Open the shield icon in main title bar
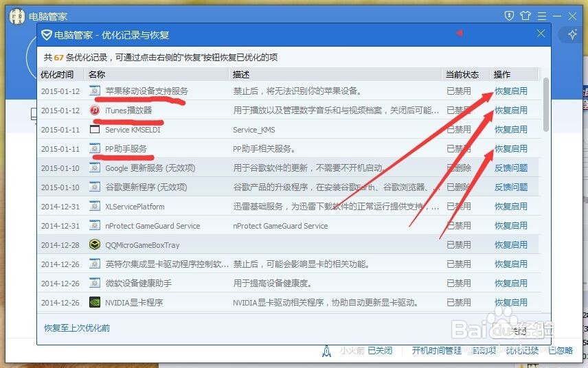The height and width of the screenshot is (368, 588). 509,16
